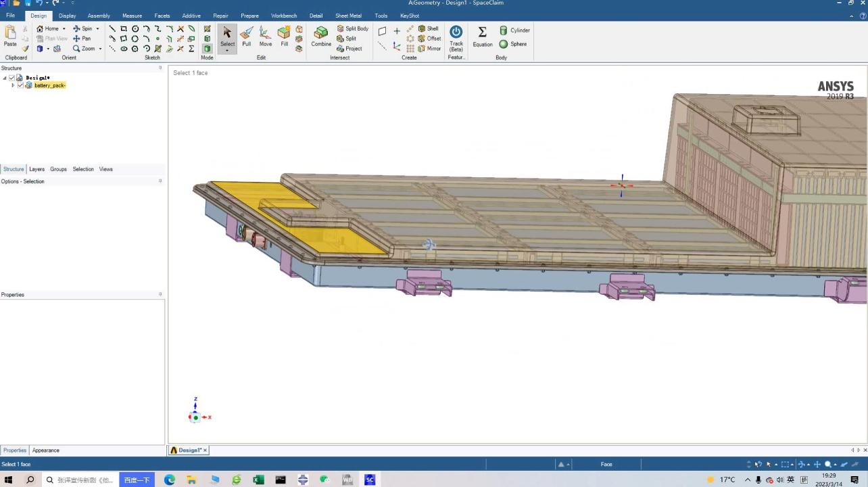
Task: Open the Select tool dropdown arrow
Action: pos(227,51)
